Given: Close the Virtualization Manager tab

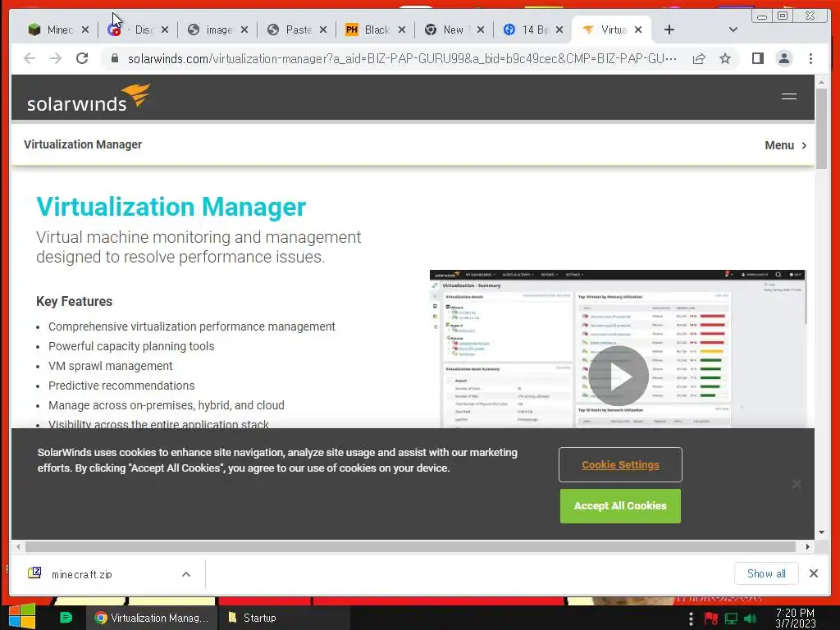Looking at the screenshot, I should click(x=638, y=30).
